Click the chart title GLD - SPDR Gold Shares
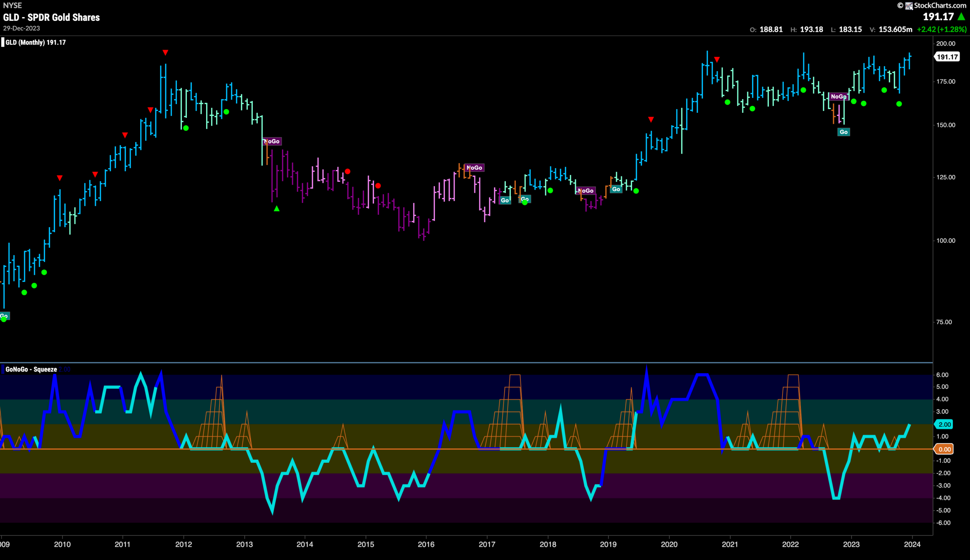This screenshot has width=970, height=560. [52, 17]
